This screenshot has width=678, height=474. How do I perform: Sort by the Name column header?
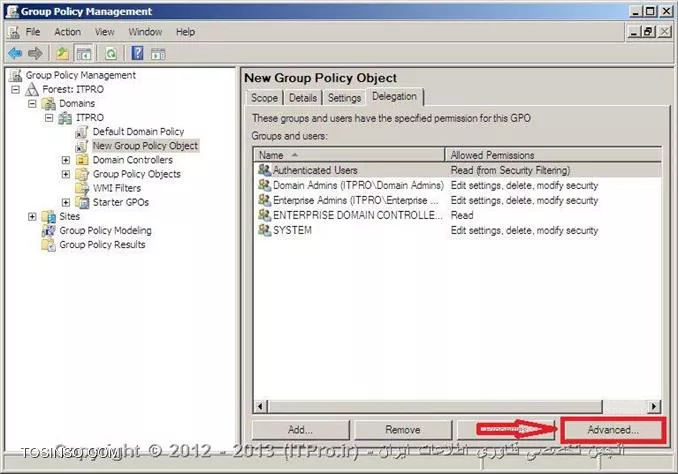349,155
